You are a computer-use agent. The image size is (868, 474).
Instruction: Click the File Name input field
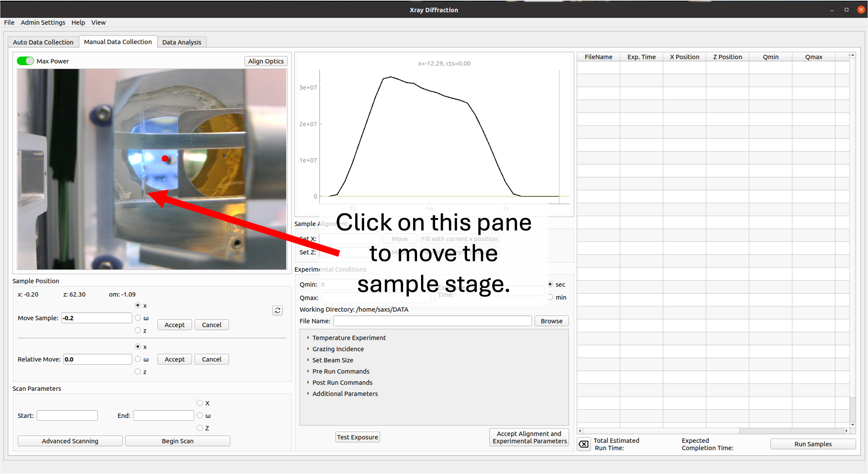pyautogui.click(x=432, y=321)
